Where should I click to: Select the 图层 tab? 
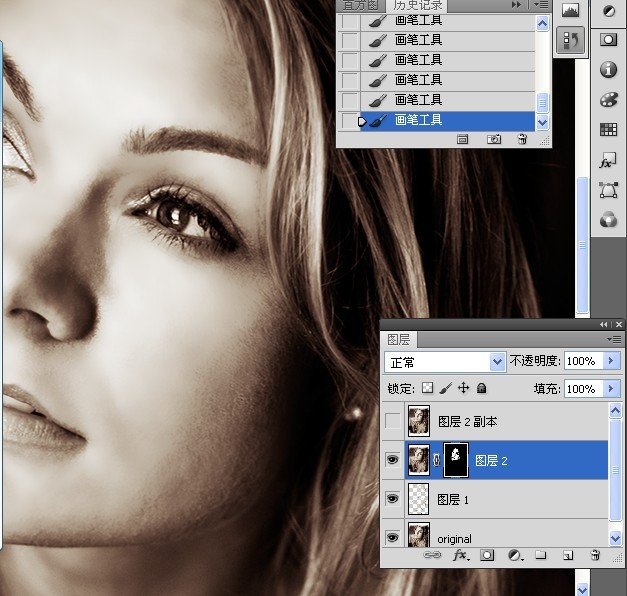pyautogui.click(x=398, y=340)
